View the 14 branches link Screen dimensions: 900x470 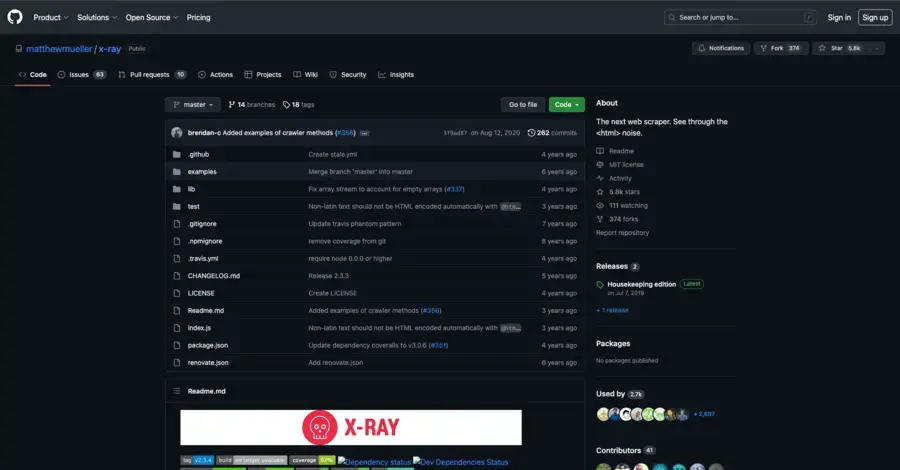coord(251,104)
